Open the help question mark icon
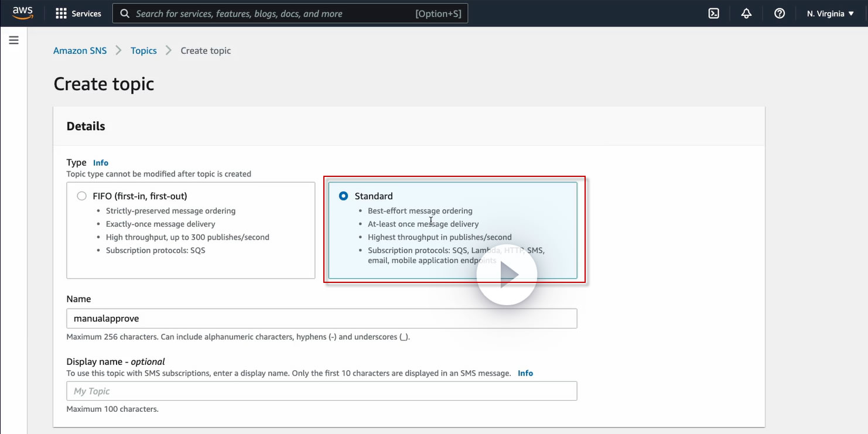868x434 pixels. (x=780, y=13)
